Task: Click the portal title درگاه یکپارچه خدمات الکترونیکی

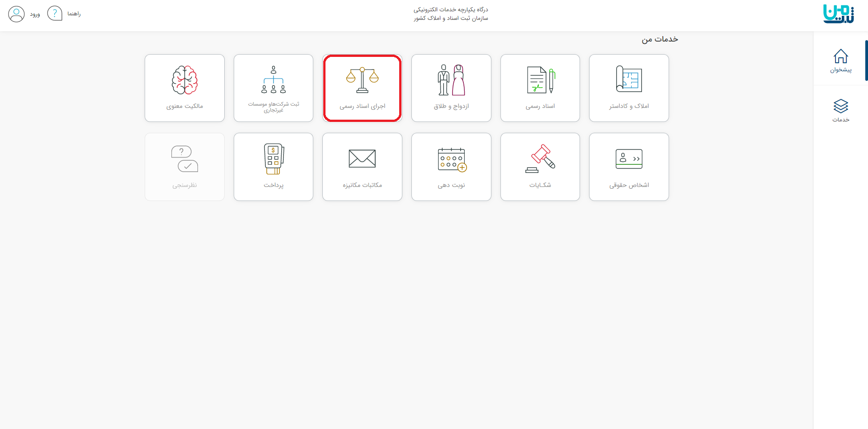Action: pos(451,9)
